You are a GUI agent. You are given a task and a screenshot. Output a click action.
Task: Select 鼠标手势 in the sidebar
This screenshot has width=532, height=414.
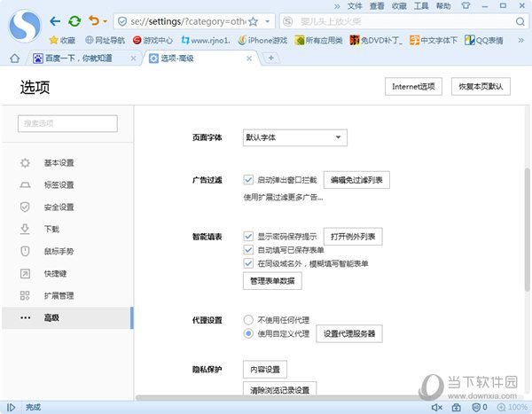[x=66, y=252]
